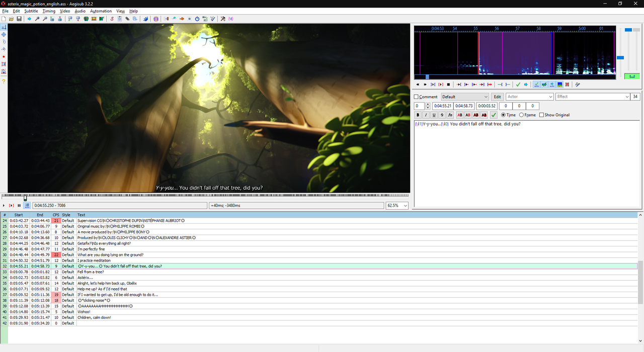Open subtitles file with folder icon
The width and height of the screenshot is (644, 352).
(x=11, y=19)
